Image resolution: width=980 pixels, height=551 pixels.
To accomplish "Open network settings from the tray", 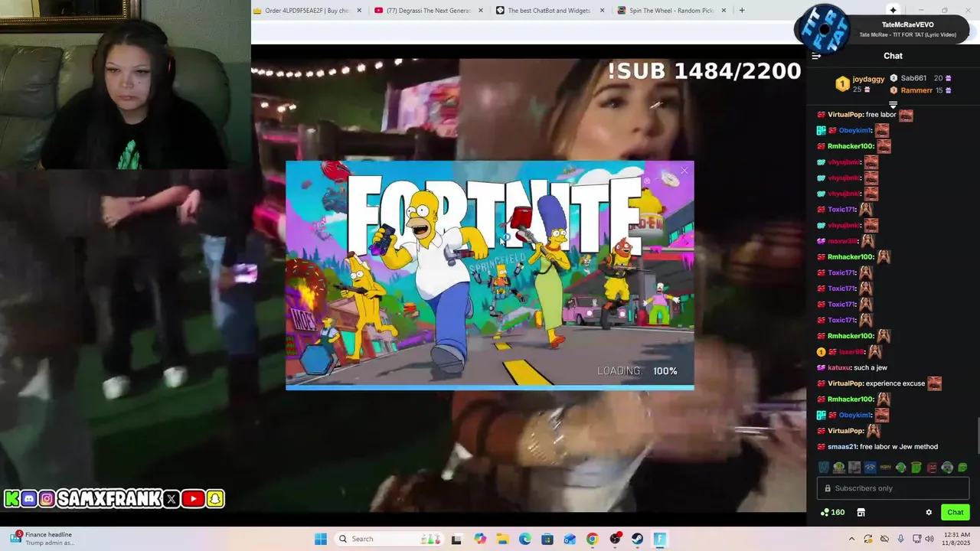I will 916,539.
